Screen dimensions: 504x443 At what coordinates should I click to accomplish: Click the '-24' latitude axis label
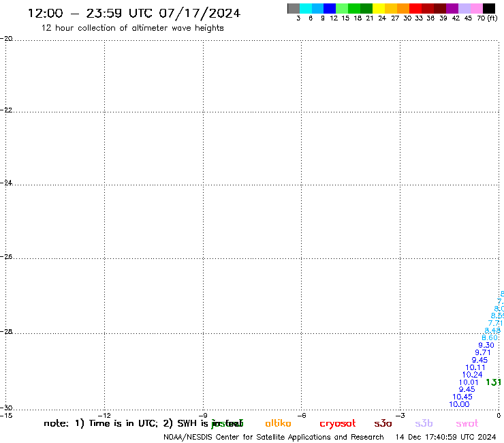[x=6, y=183]
